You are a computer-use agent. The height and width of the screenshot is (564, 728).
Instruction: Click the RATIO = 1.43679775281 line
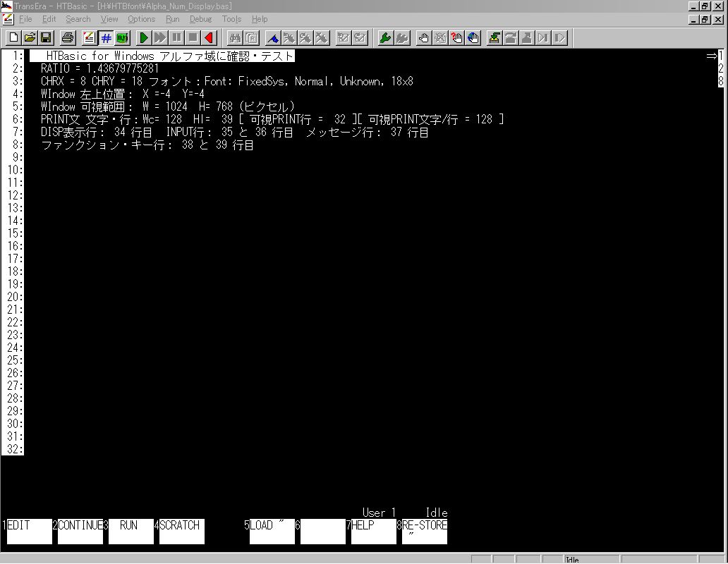coord(100,68)
